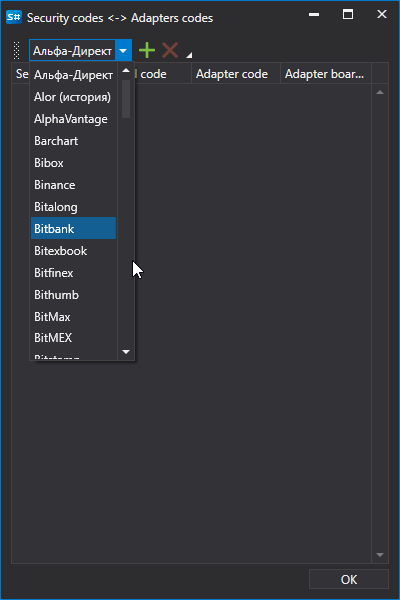Image resolution: width=400 pixels, height=600 pixels.
Task: Collapse the Альфа-Директ adapter combo box arrow
Action: point(123,51)
